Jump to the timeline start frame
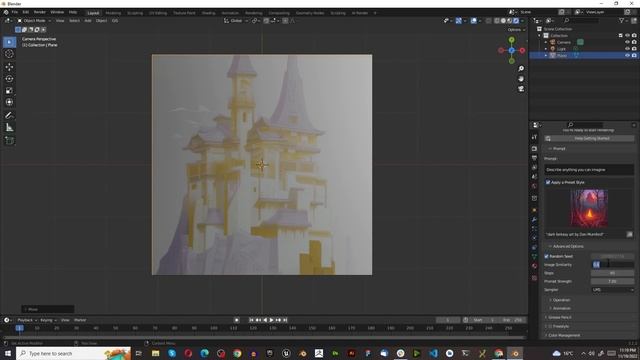640x360 pixels. point(251,320)
